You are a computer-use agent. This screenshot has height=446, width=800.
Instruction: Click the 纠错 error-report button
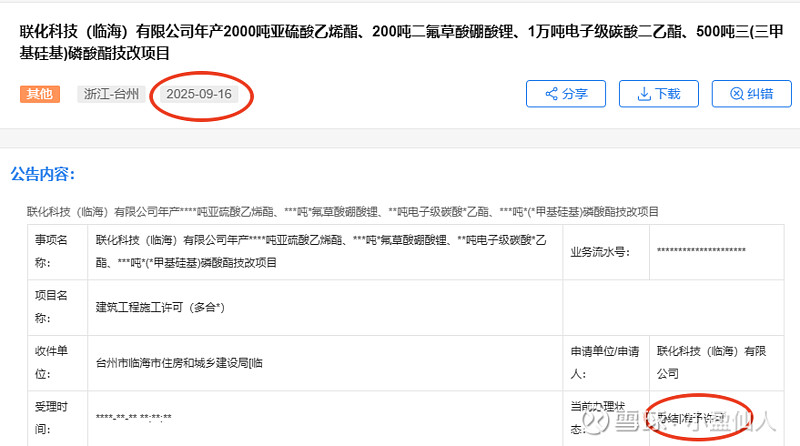click(752, 94)
